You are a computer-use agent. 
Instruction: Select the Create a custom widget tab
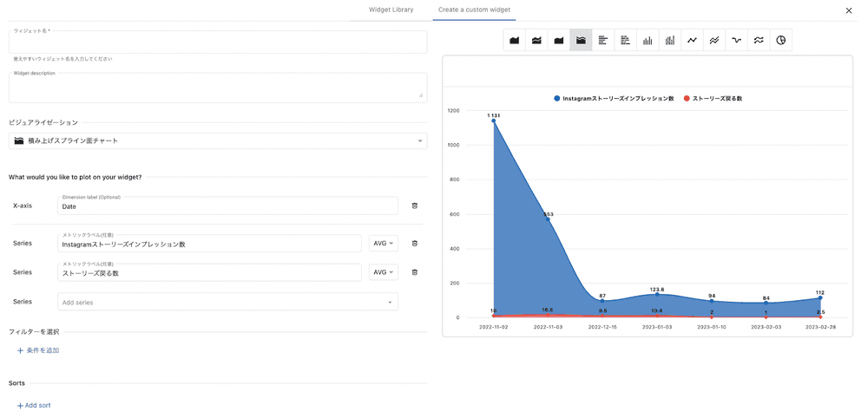coord(474,10)
